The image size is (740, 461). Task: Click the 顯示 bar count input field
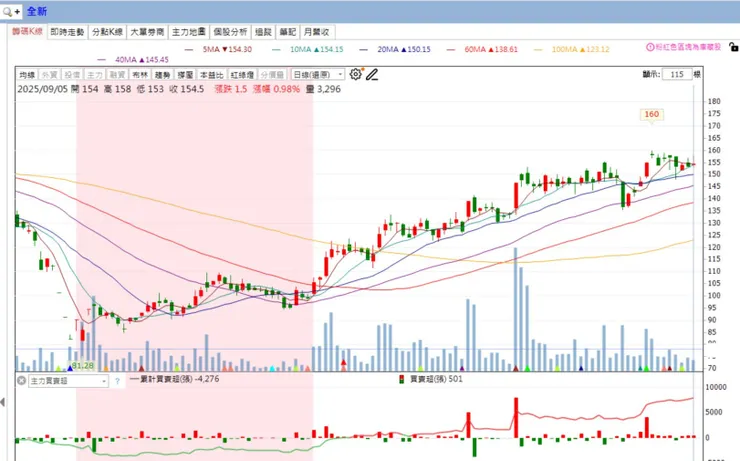[677, 74]
